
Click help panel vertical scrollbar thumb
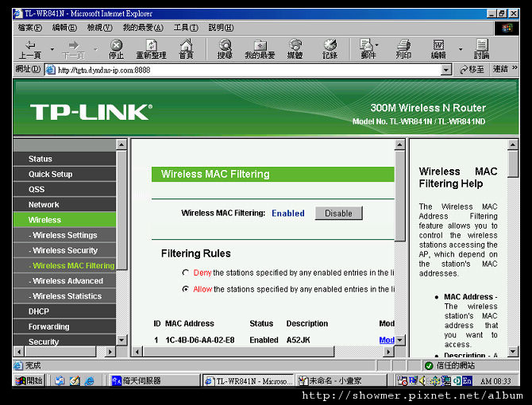pos(513,164)
